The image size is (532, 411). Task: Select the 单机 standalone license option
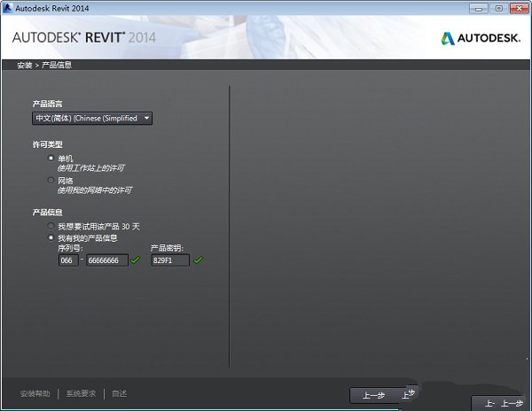(x=51, y=158)
